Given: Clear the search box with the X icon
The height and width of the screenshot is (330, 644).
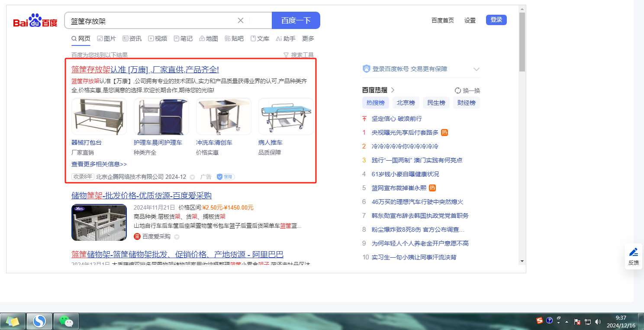Looking at the screenshot, I should coord(241,20).
